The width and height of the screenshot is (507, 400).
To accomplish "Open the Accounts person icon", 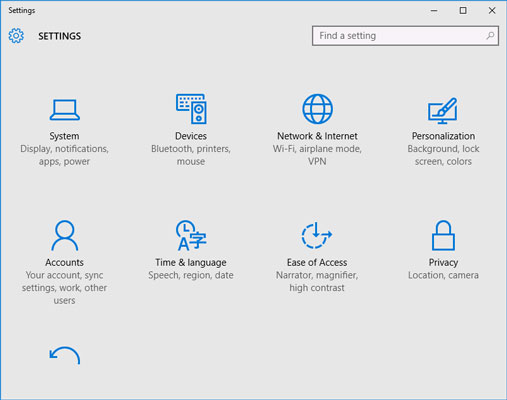I will point(65,235).
